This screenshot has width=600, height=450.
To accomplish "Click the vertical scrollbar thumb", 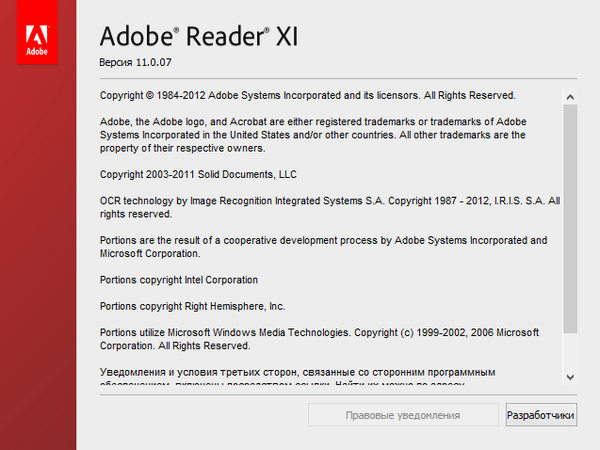I will click(570, 218).
